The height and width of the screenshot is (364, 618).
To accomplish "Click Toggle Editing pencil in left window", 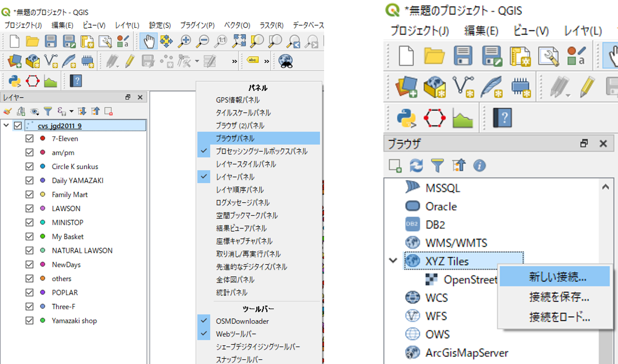I will [130, 61].
